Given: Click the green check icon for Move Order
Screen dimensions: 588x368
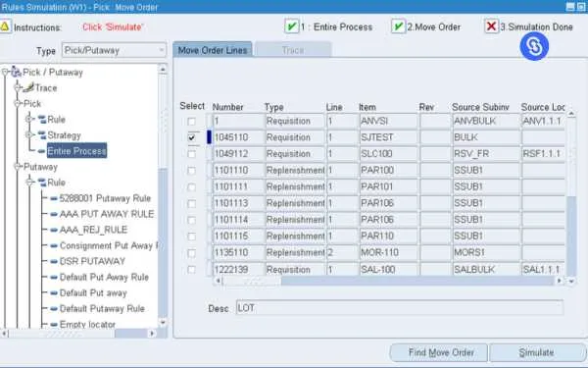Looking at the screenshot, I should pyautogui.click(x=398, y=26).
